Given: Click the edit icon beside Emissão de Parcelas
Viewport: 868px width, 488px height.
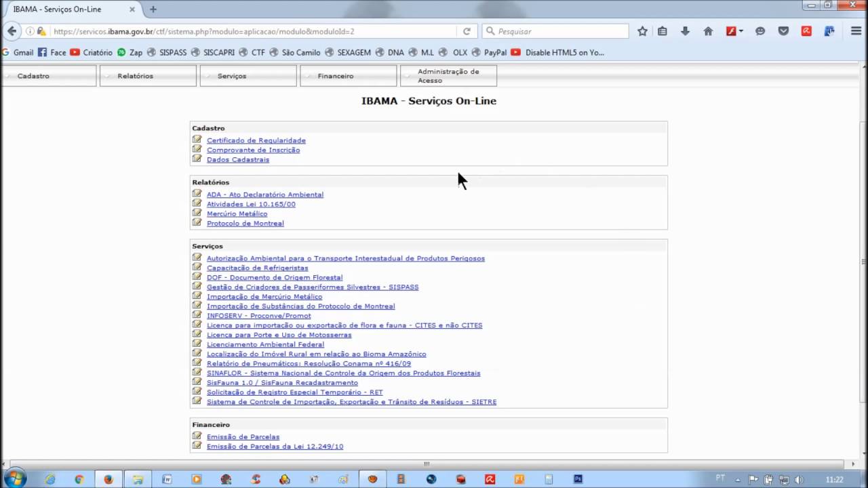Looking at the screenshot, I should click(197, 436).
